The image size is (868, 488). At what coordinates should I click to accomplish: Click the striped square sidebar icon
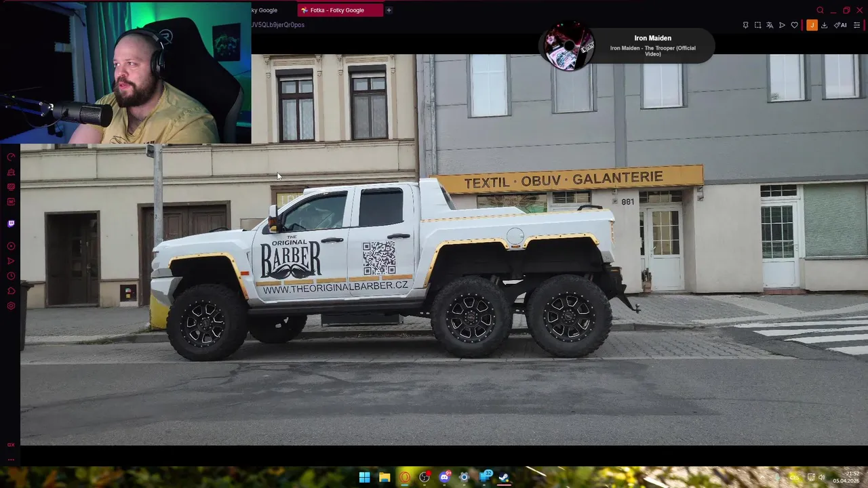pos(11,187)
